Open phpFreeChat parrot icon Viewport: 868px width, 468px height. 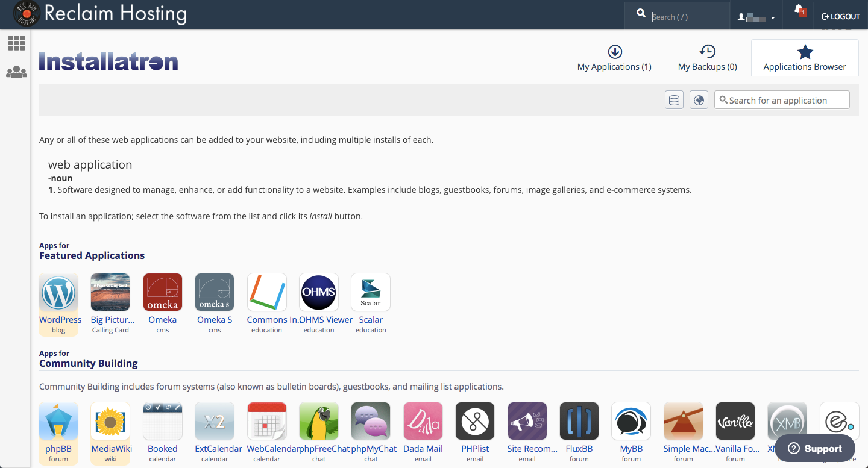coord(319,422)
